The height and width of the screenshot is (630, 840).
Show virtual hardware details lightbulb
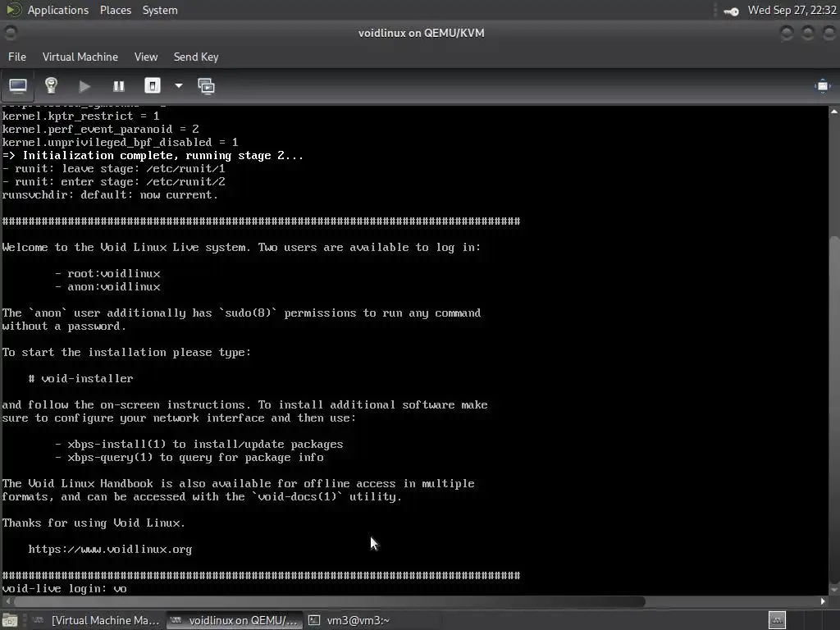[x=51, y=85]
